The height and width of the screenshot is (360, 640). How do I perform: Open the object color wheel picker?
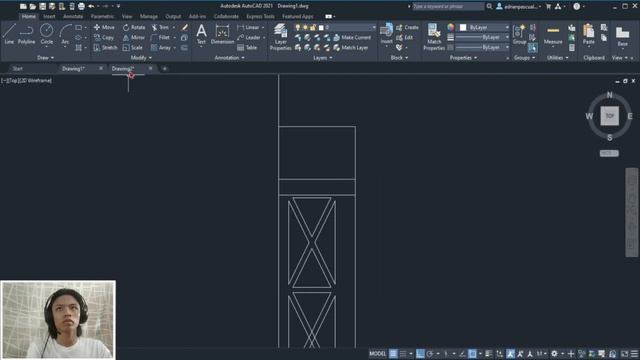(x=450, y=27)
